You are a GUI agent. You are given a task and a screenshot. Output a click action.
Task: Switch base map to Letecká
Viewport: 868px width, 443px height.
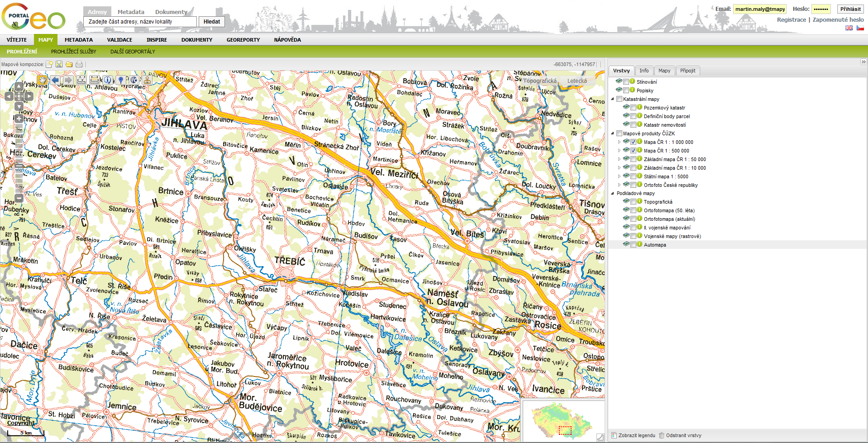coord(577,81)
